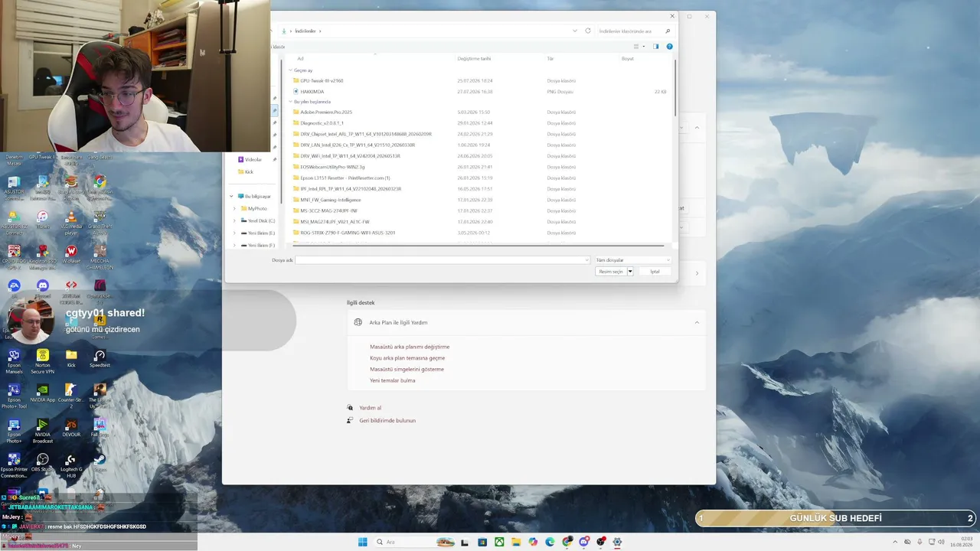Open the Yeni temalar bulma link
The width and height of the screenshot is (980, 551).
point(393,380)
